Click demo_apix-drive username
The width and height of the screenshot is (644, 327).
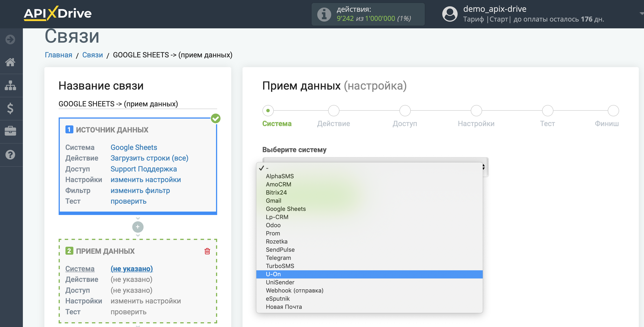(x=495, y=9)
